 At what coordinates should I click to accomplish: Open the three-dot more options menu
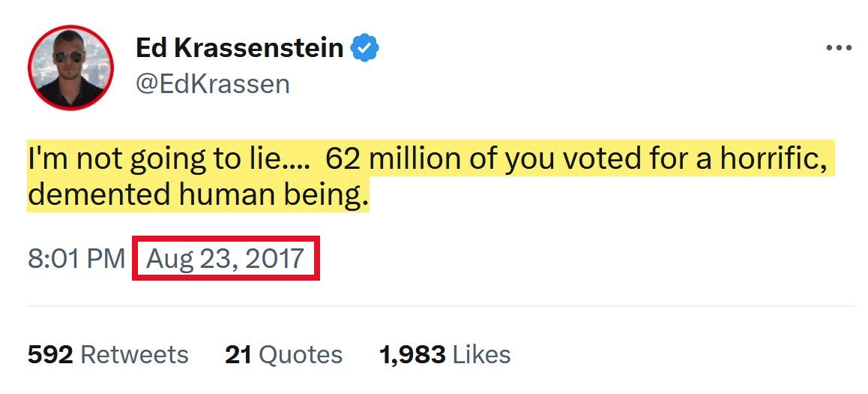839,48
